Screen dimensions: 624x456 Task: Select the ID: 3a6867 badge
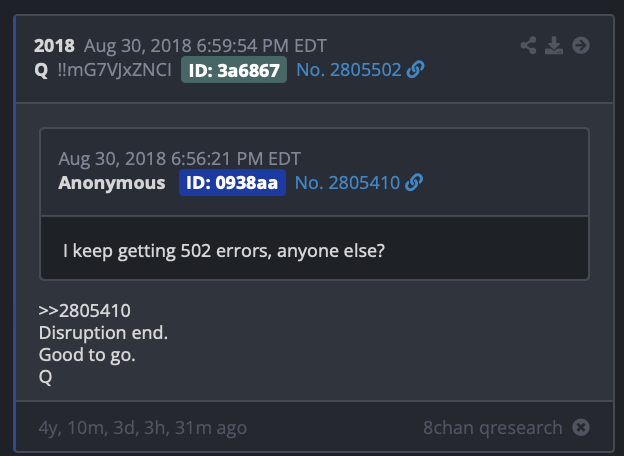click(234, 70)
